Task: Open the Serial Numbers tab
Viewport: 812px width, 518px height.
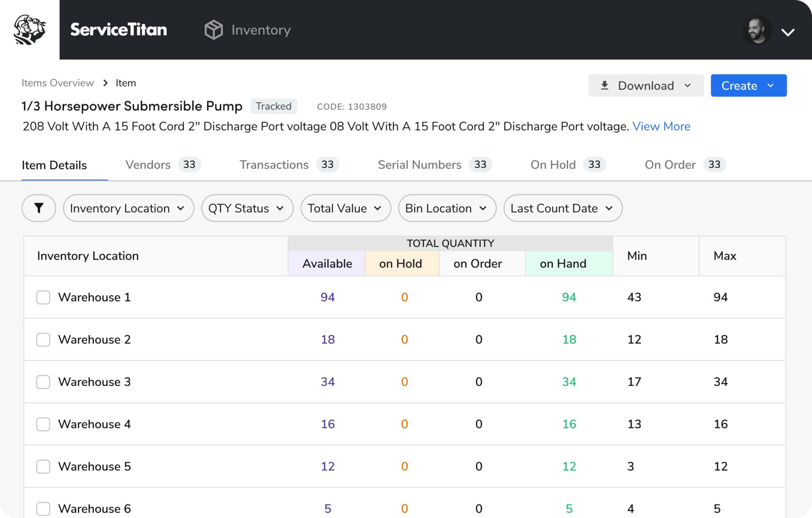Action: tap(420, 165)
